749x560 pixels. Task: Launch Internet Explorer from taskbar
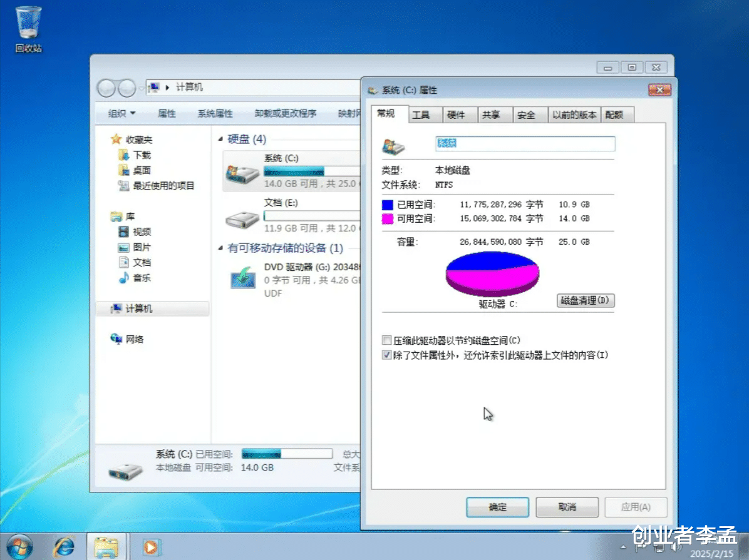pos(63,547)
